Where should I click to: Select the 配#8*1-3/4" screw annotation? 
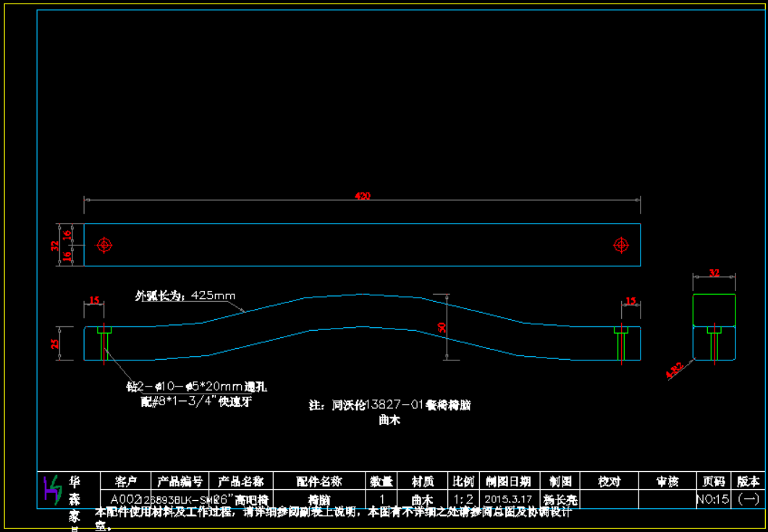pos(196,401)
